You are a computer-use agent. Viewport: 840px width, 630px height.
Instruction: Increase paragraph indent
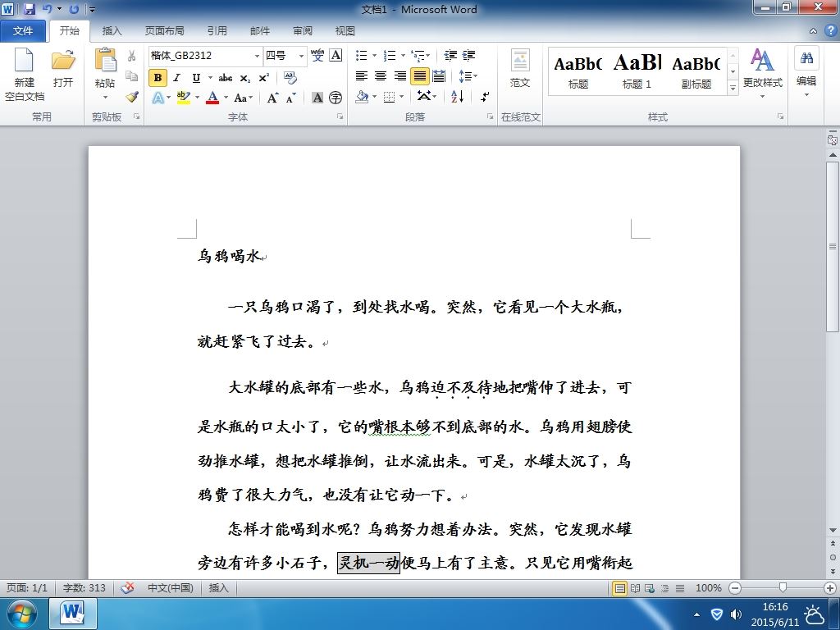(x=468, y=55)
